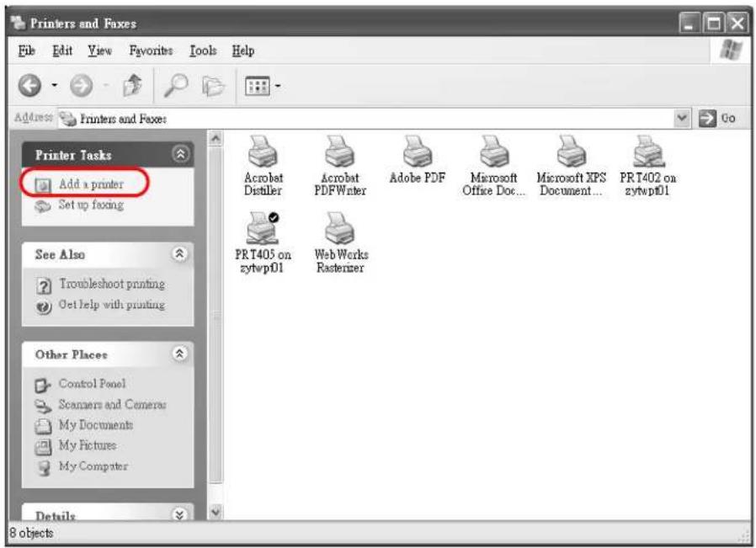Viewport: 756px width, 548px height.
Task: Open the Get help with printing link
Action: (x=111, y=305)
